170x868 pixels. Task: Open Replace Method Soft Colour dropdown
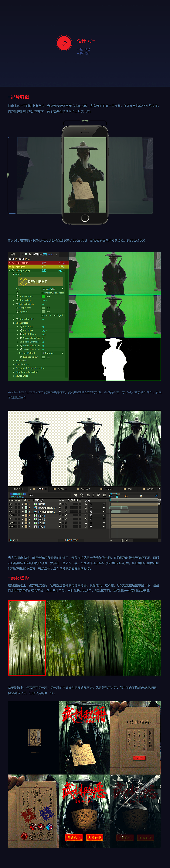[53, 353]
